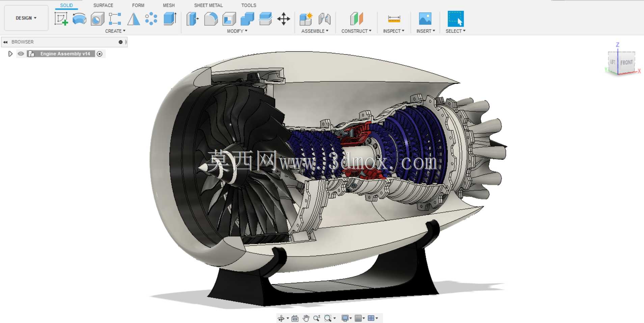This screenshot has height=323, width=644.
Task: Open the Display Settings icon
Action: pyautogui.click(x=345, y=318)
